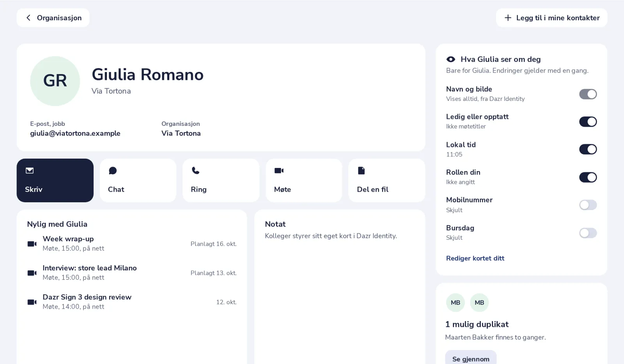This screenshot has width=624, height=364.
Task: Select the Møte action card
Action: click(304, 180)
